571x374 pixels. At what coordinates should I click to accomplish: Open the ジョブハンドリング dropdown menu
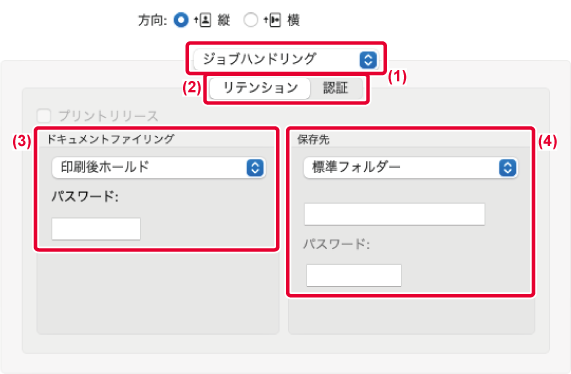coord(286,59)
